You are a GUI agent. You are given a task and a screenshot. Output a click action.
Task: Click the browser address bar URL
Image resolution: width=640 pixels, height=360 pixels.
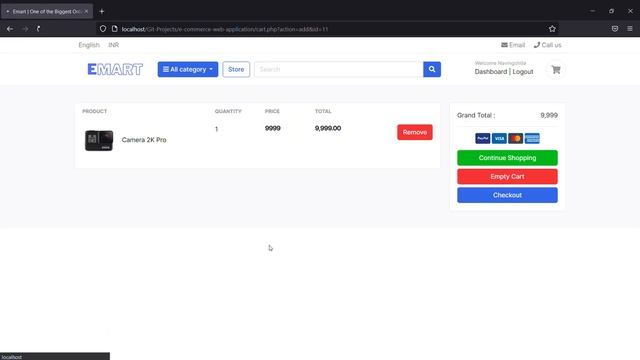[x=224, y=29]
